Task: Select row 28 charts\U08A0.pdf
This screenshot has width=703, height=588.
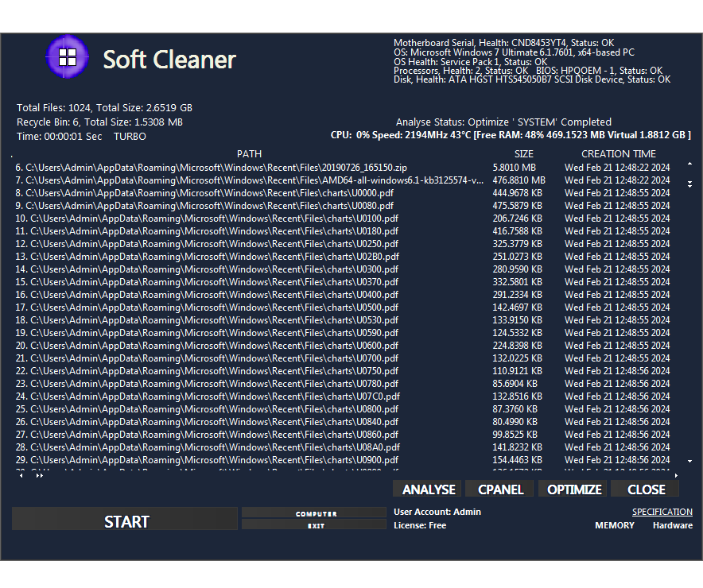Action: [x=343, y=447]
